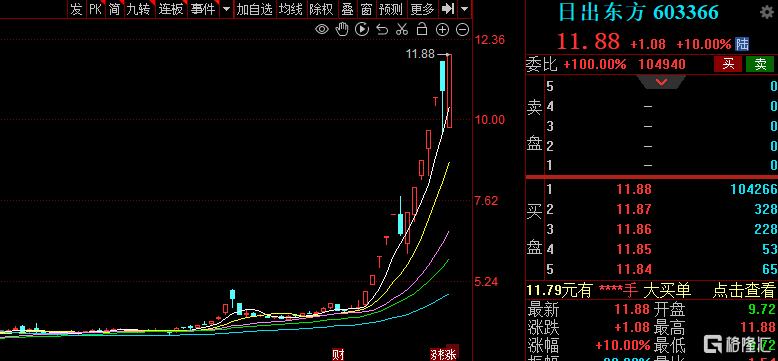Open the 连板 tab
Image resolution: width=778 pixels, height=361 pixels.
(170, 9)
